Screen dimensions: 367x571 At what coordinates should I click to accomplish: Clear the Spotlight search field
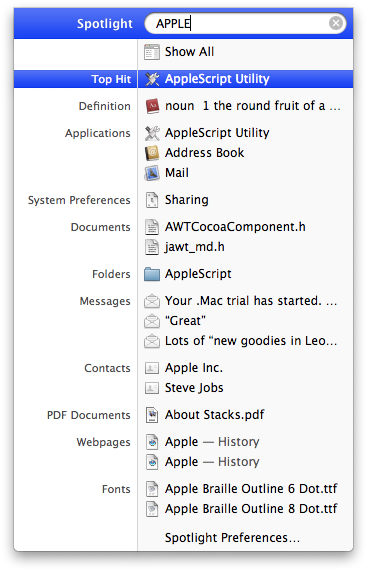tap(336, 23)
